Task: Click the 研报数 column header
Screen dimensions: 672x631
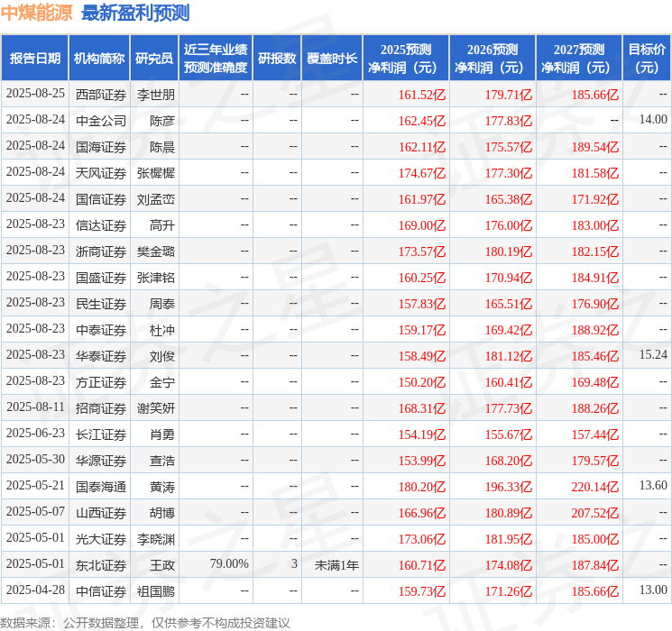Action: click(277, 59)
